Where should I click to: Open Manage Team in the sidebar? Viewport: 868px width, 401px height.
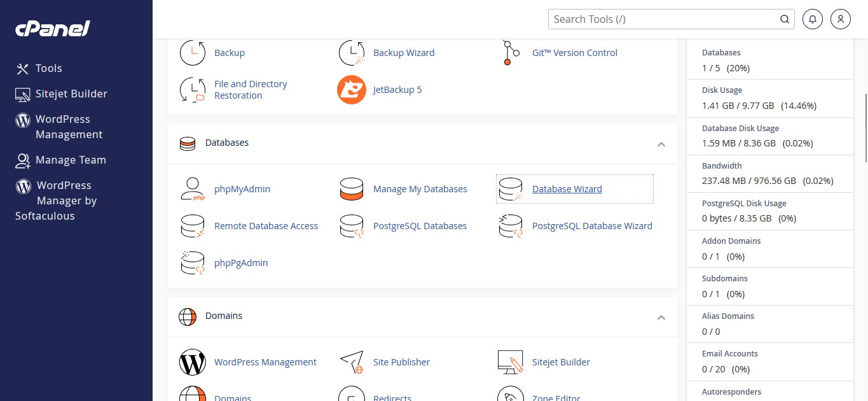[x=60, y=160]
